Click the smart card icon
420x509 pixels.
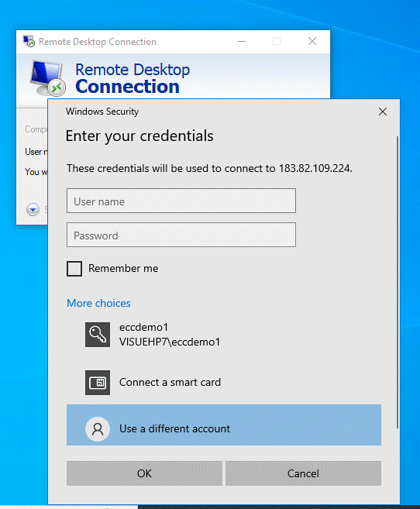click(98, 383)
